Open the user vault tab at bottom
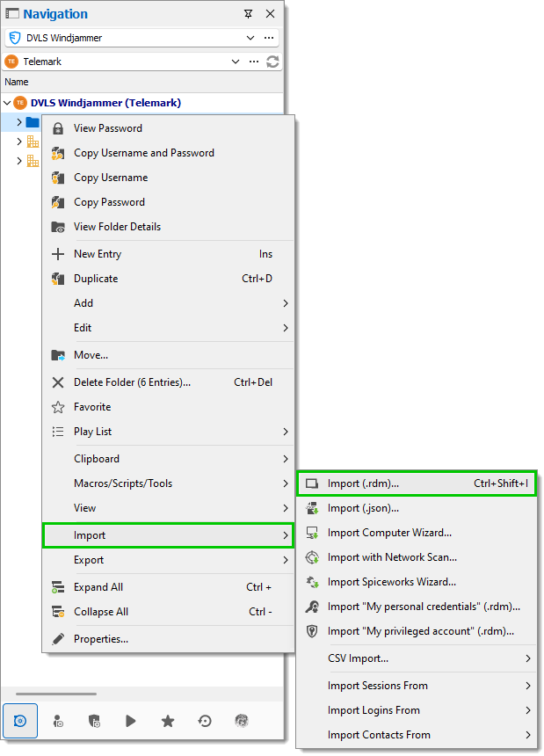The width and height of the screenshot is (544, 756). tap(58, 722)
